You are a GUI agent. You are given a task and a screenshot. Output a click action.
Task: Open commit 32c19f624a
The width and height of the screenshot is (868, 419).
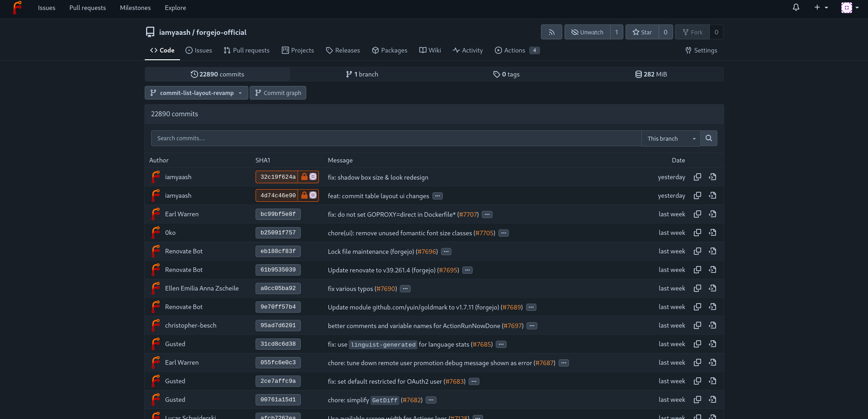278,177
